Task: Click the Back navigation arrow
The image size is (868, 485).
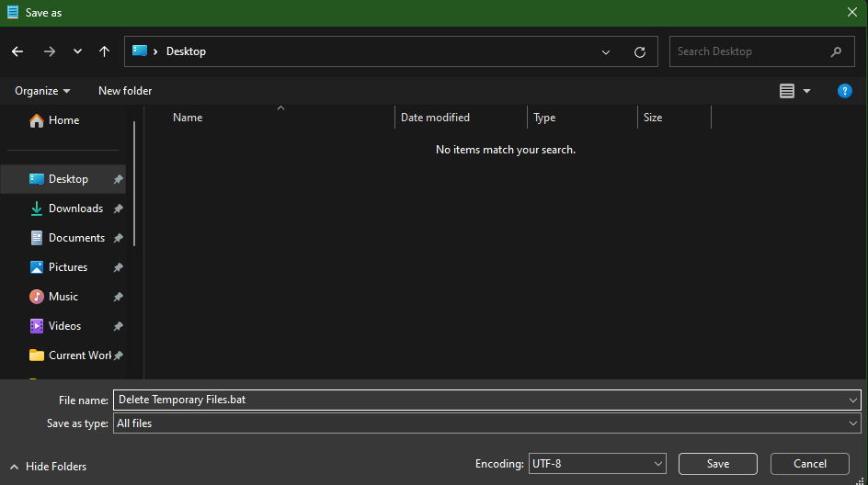Action: tap(17, 51)
